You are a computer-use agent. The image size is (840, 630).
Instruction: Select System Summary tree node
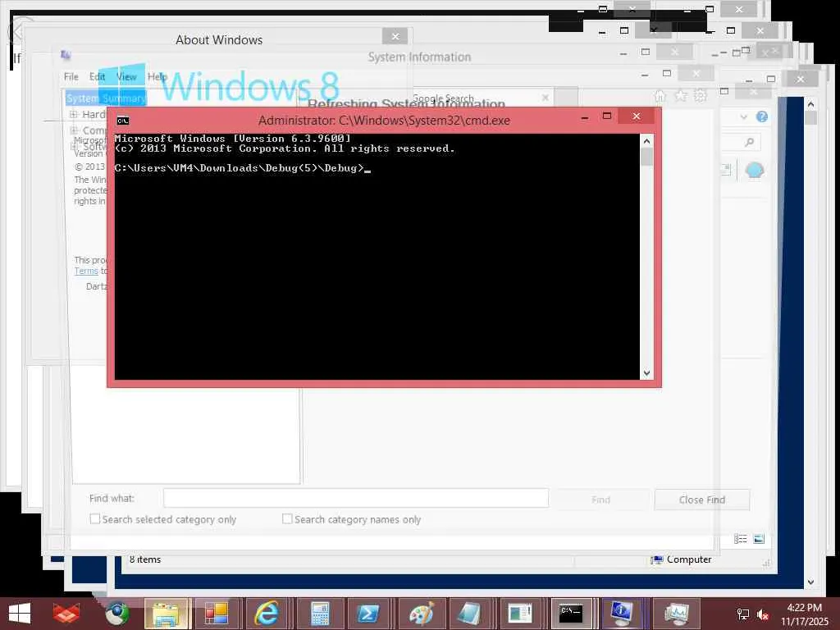106,98
